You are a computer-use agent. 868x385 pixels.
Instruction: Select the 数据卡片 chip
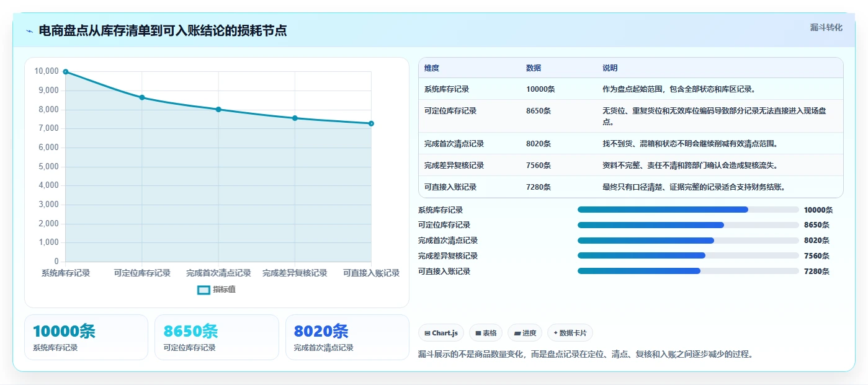(570, 333)
